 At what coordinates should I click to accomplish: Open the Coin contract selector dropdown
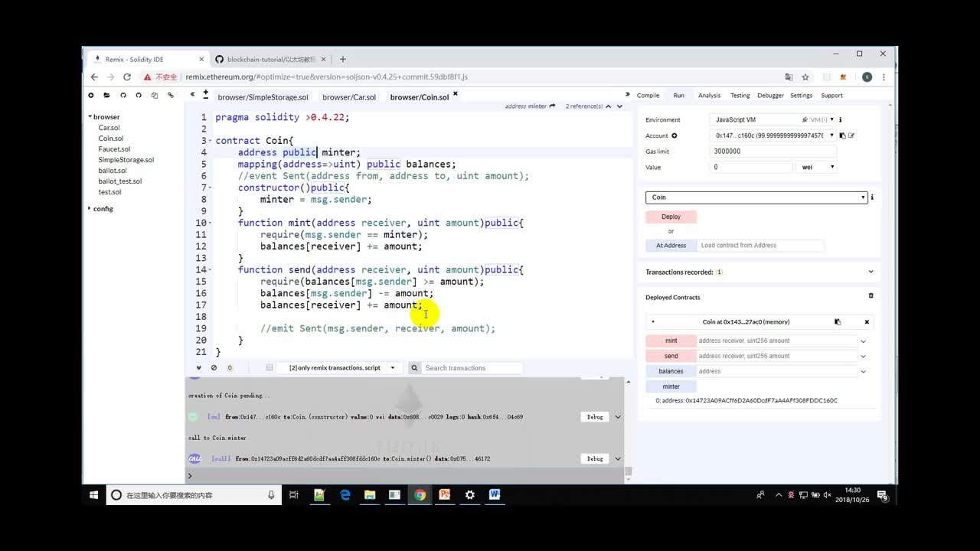click(756, 197)
